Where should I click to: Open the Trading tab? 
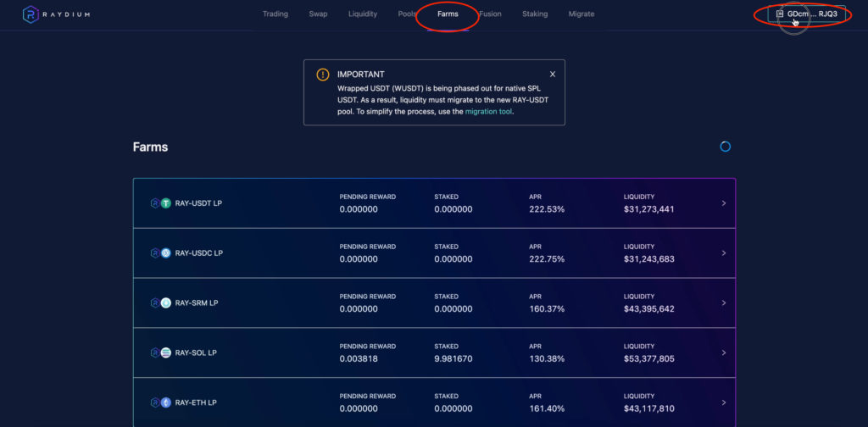[x=275, y=14]
